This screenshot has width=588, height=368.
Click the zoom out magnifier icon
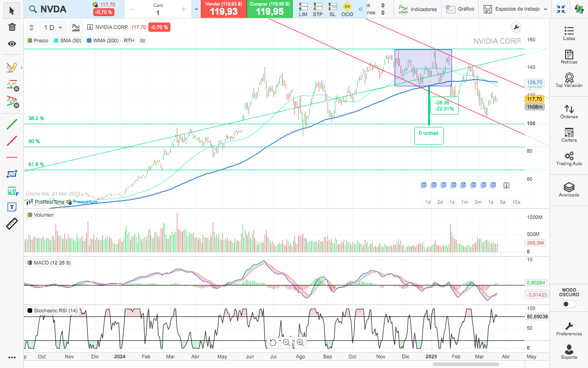pos(286,342)
